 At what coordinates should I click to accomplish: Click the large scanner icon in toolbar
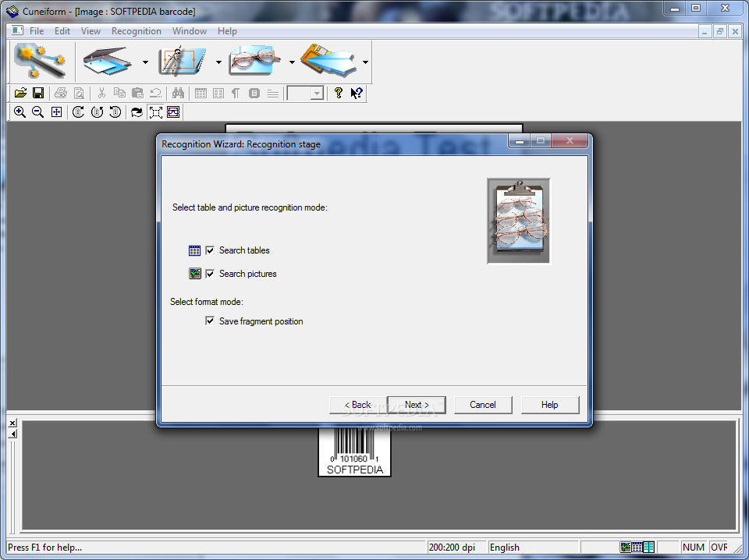tap(108, 61)
